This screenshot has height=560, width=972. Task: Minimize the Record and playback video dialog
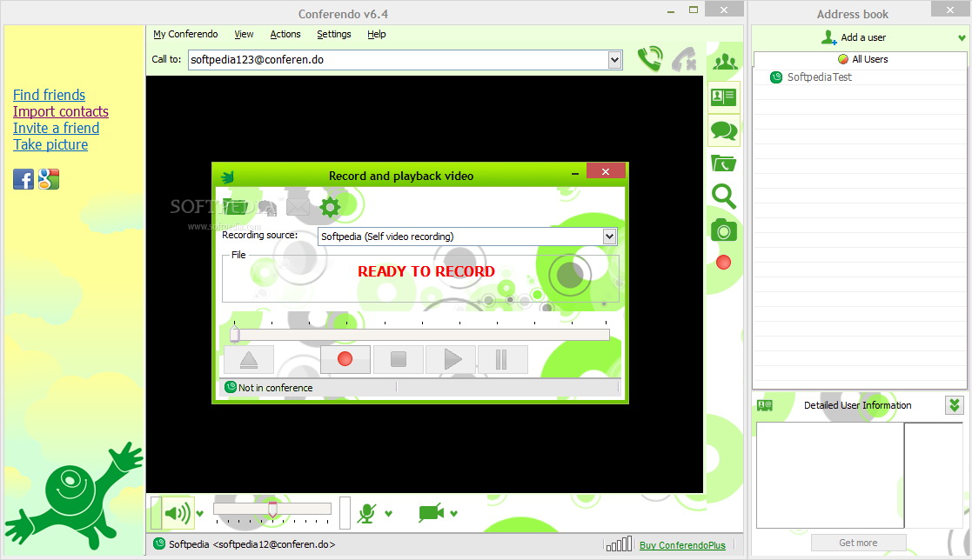coord(574,174)
